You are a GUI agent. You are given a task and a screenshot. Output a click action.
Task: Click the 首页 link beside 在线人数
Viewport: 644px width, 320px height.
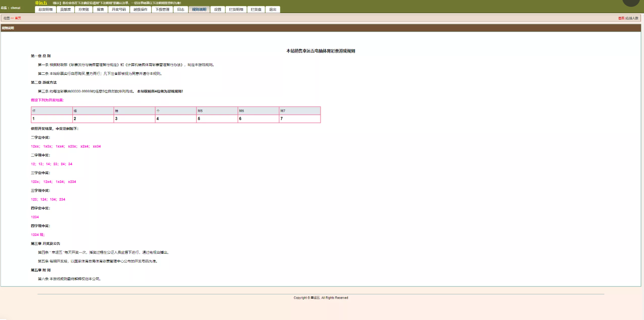click(x=621, y=18)
